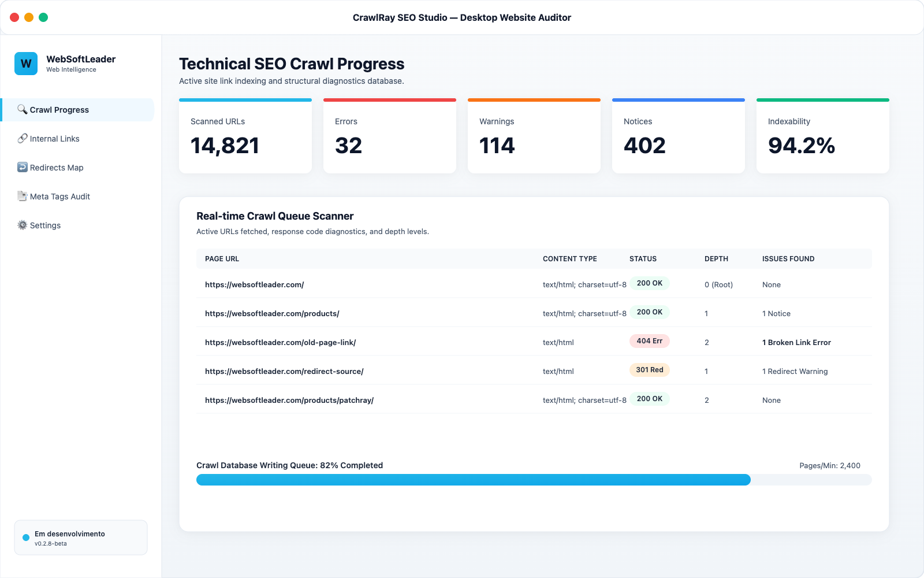Click the blue status dot beside Em desenvolvimento

tap(26, 538)
